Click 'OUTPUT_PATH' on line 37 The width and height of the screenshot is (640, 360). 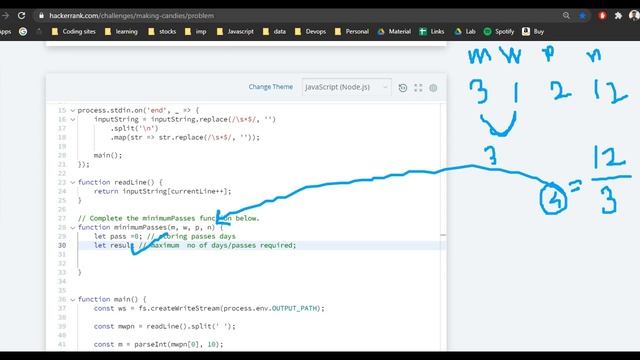point(294,309)
